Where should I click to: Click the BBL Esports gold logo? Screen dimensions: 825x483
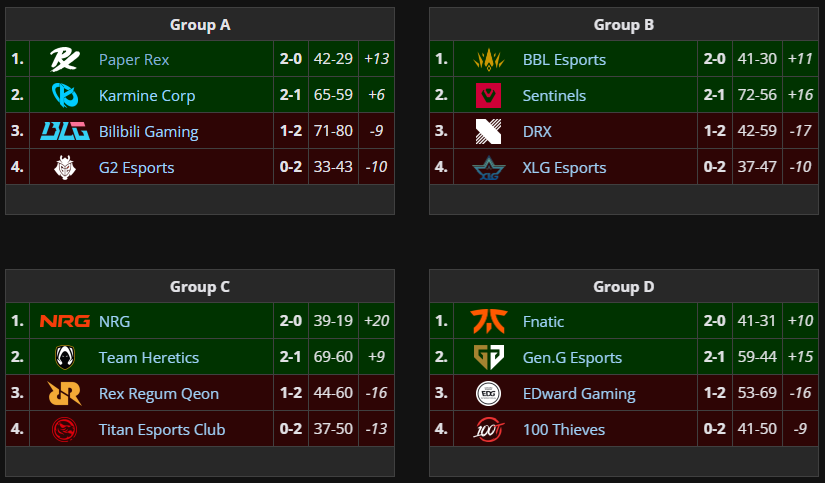click(x=489, y=59)
